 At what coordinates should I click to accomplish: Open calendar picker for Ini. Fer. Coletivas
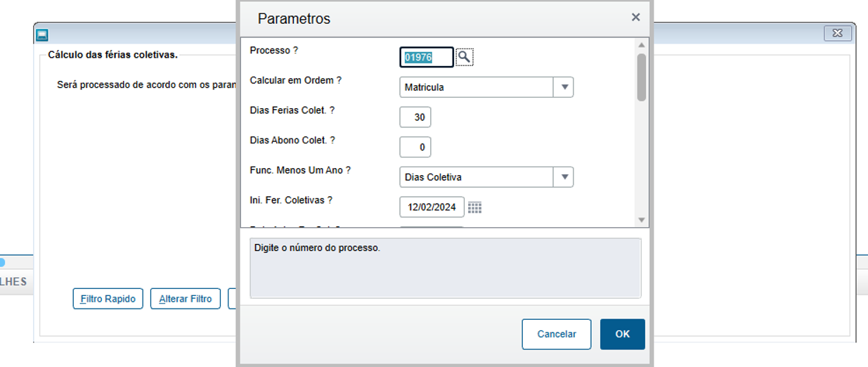pyautogui.click(x=475, y=207)
